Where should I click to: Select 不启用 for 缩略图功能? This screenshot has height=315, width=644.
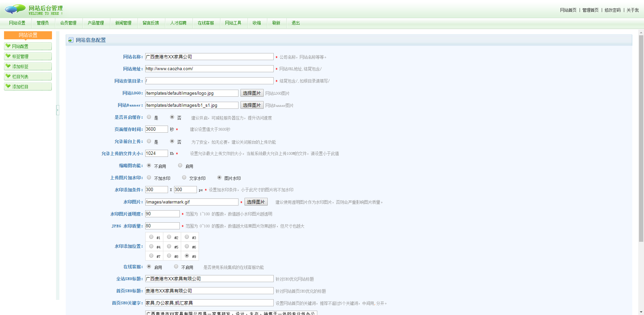pos(149,166)
